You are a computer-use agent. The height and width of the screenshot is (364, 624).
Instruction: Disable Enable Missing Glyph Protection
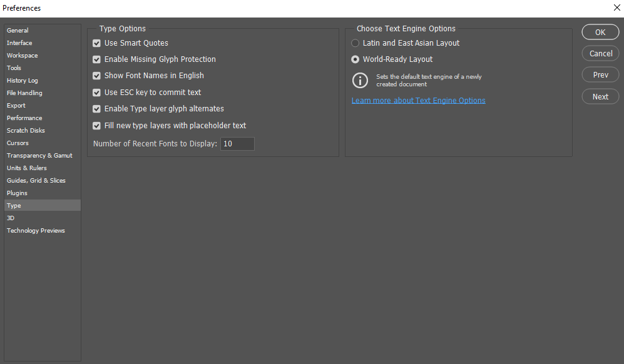[x=97, y=59]
